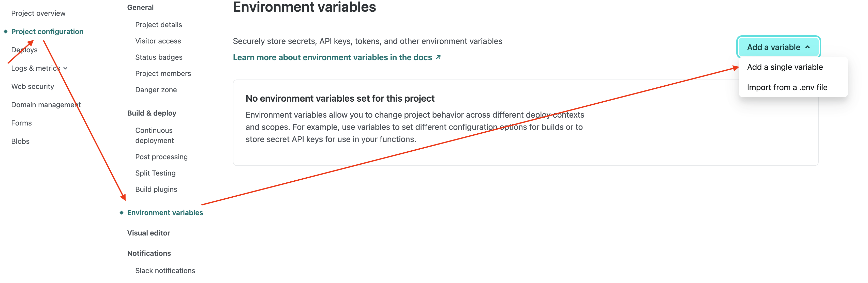Open the Deploys section
This screenshot has width=868, height=283.
pyautogui.click(x=24, y=50)
